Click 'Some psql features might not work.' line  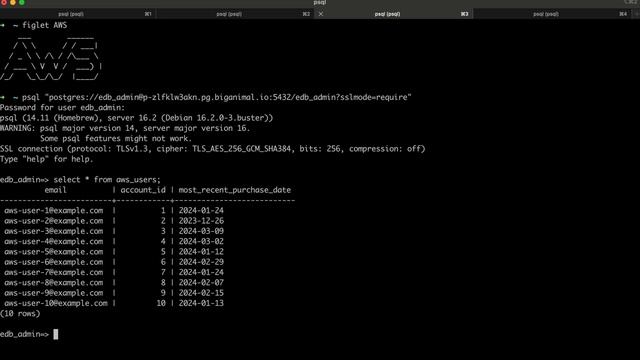[116, 138]
